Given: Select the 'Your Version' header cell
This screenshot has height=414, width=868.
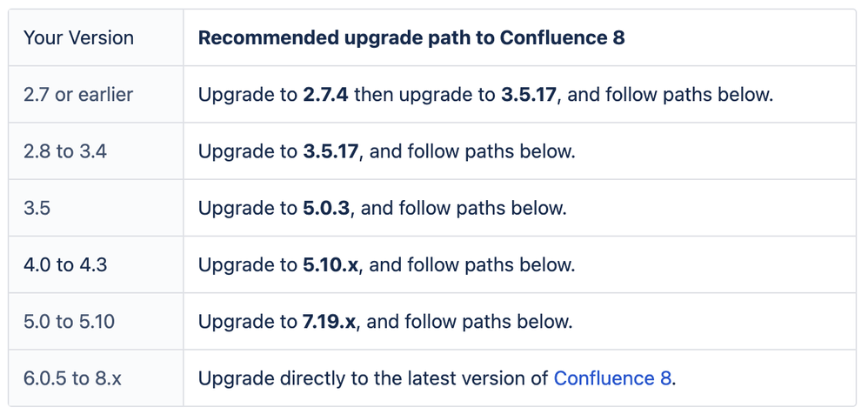Looking at the screenshot, I should [96, 37].
